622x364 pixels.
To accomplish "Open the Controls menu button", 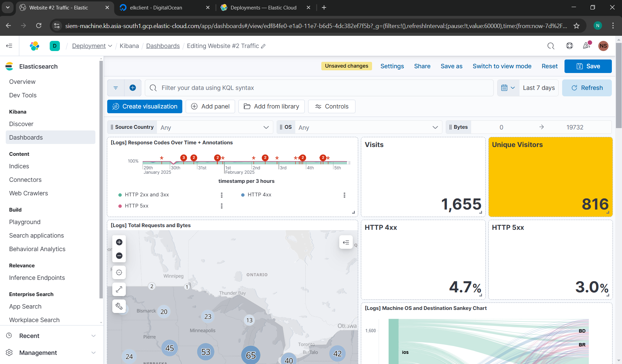I will (x=331, y=106).
